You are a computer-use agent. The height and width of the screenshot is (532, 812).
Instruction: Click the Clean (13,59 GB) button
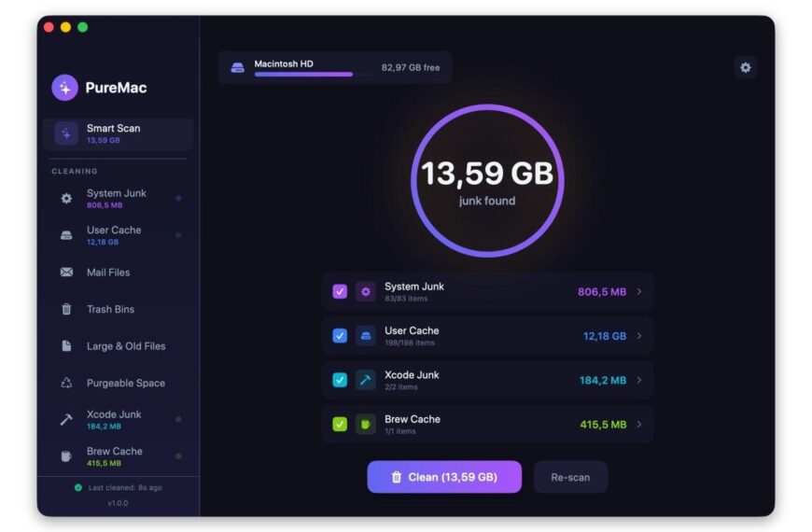tap(444, 477)
